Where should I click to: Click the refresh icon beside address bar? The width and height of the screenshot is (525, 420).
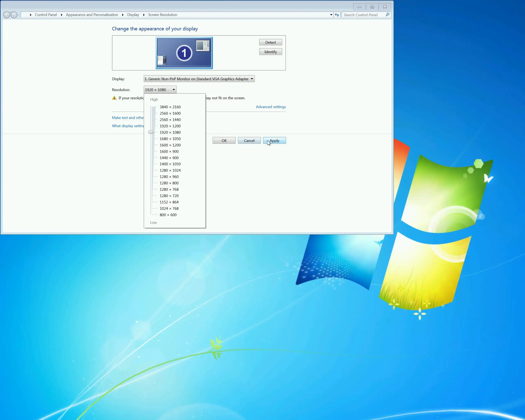tap(337, 15)
